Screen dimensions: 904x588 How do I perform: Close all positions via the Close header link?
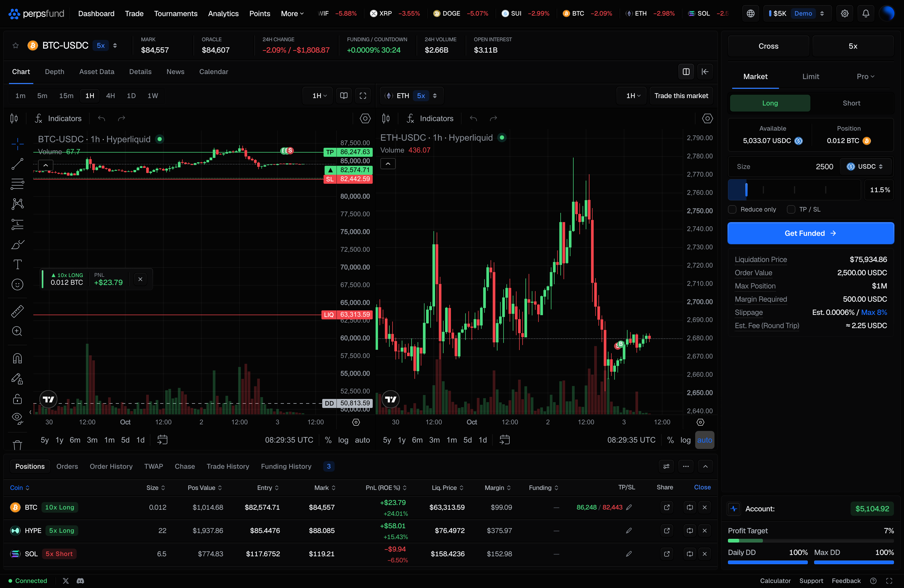[702, 487]
